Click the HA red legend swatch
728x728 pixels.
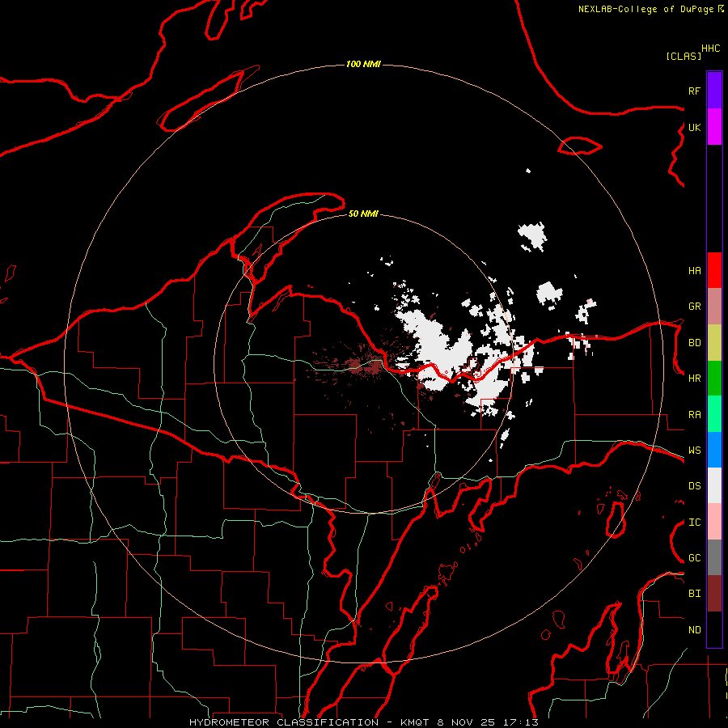pos(714,270)
